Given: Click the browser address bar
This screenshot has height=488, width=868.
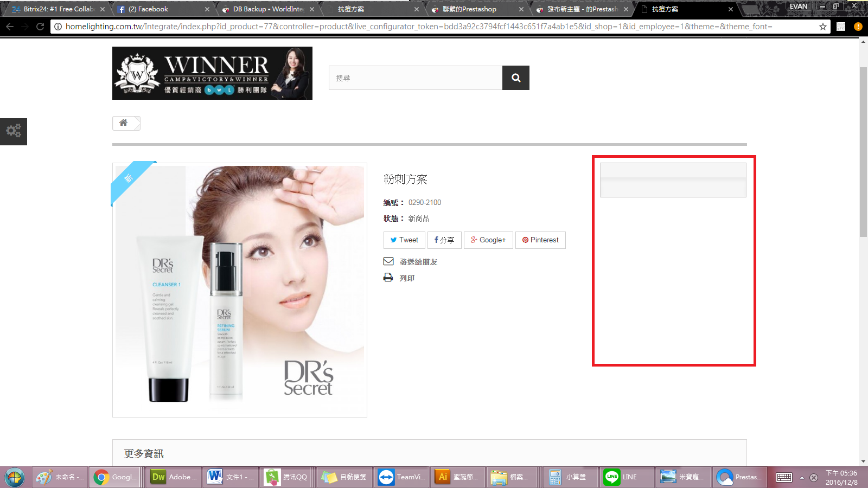Looking at the screenshot, I should pyautogui.click(x=439, y=27).
